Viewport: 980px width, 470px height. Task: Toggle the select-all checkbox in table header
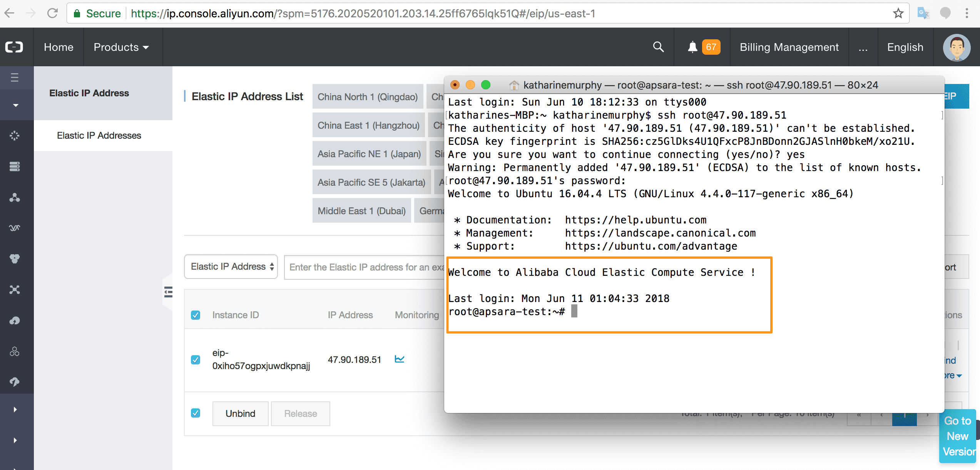(196, 315)
